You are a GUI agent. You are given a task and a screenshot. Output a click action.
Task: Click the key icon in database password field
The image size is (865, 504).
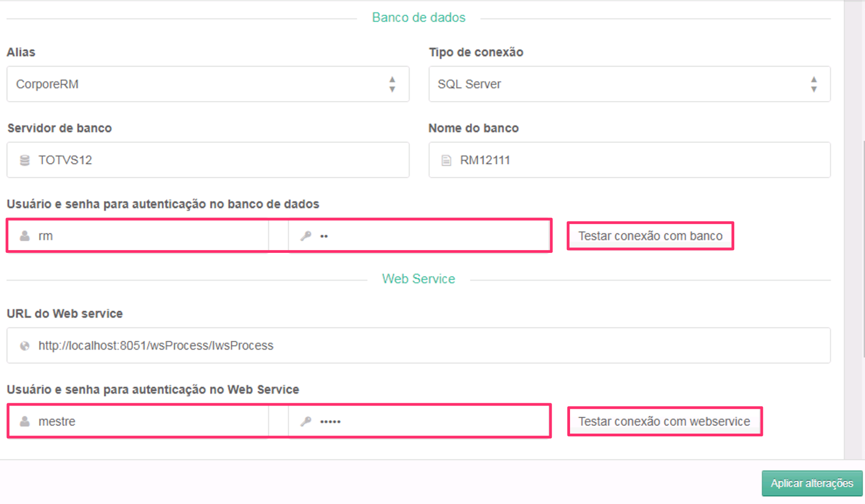(306, 236)
